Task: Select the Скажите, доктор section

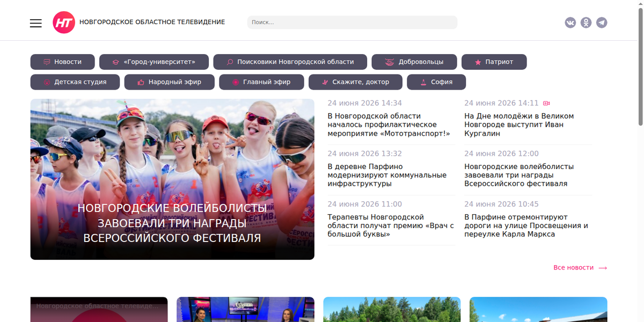Action: [x=355, y=82]
